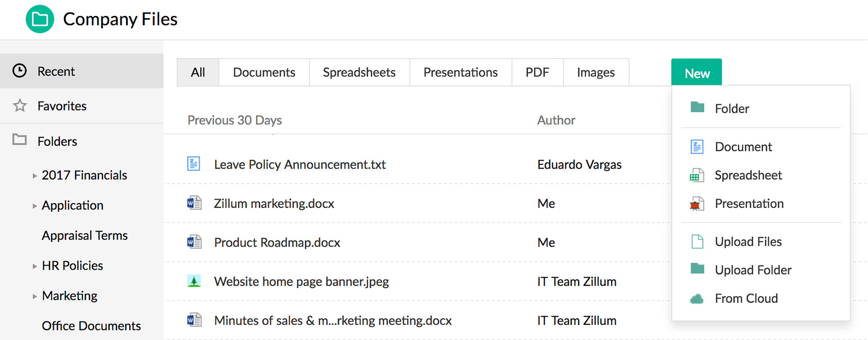Click the Recent clock icon

(x=20, y=71)
